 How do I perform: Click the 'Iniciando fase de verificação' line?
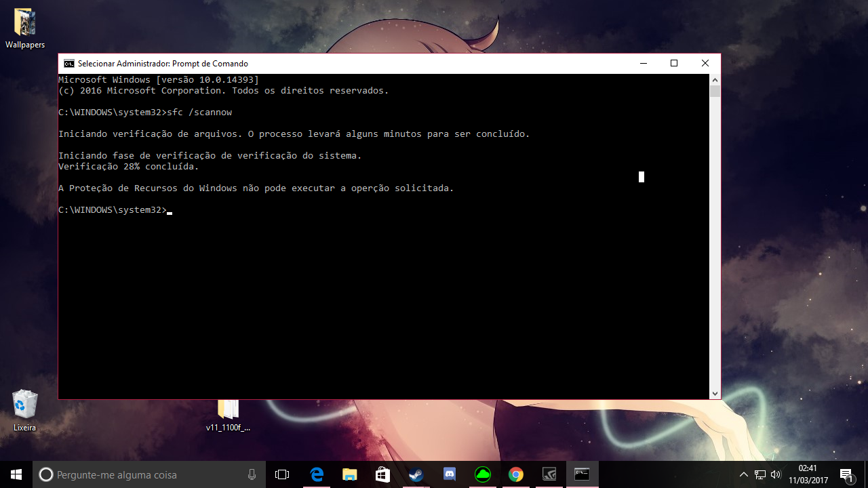(x=210, y=156)
